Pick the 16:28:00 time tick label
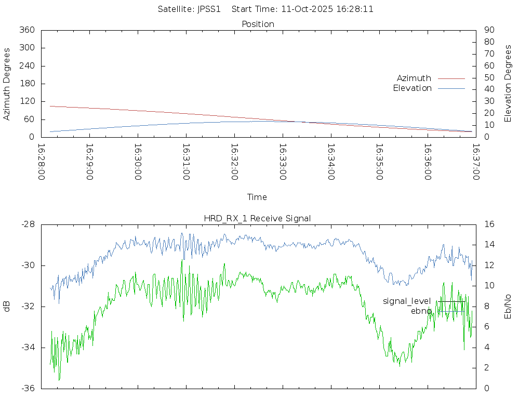This screenshot has height=399, width=532. tap(42, 162)
